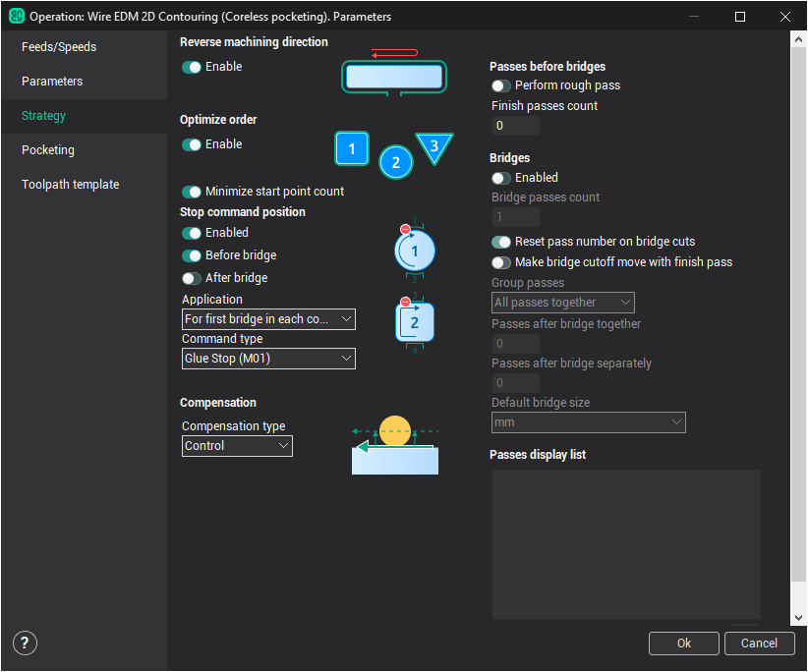Screen dimensions: 808x672
Task: Open the Application dropdown for stop command
Action: (x=268, y=319)
